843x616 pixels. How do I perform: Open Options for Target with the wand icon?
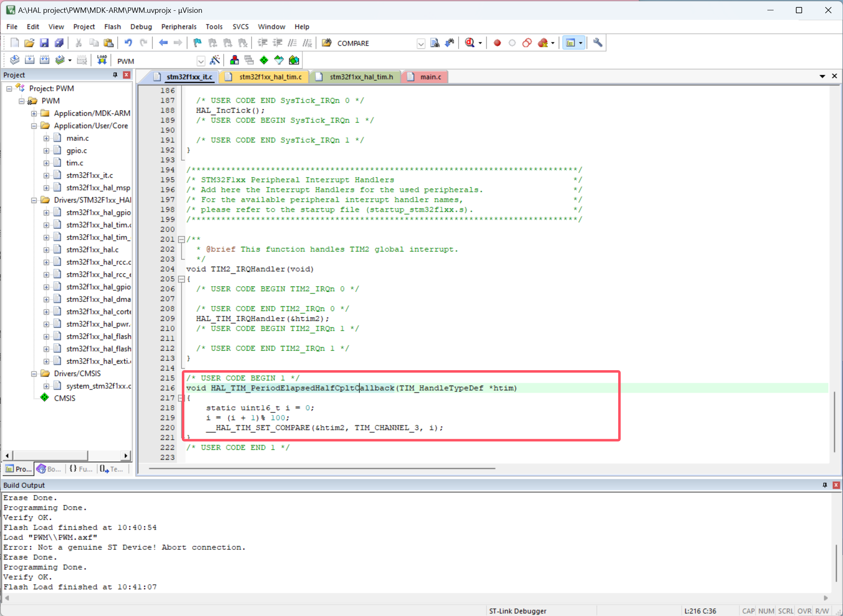215,60
